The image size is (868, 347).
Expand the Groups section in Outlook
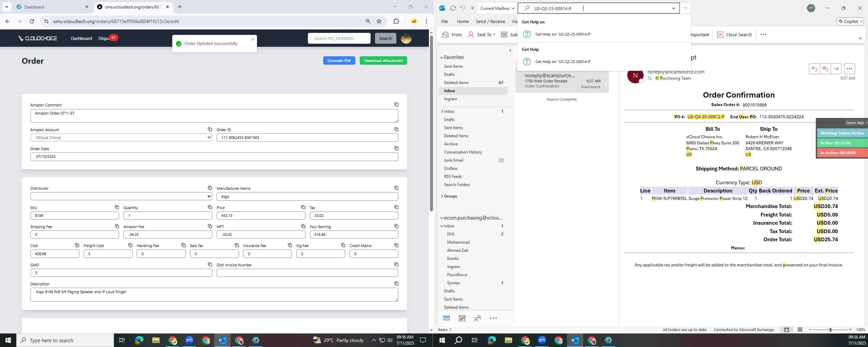442,196
